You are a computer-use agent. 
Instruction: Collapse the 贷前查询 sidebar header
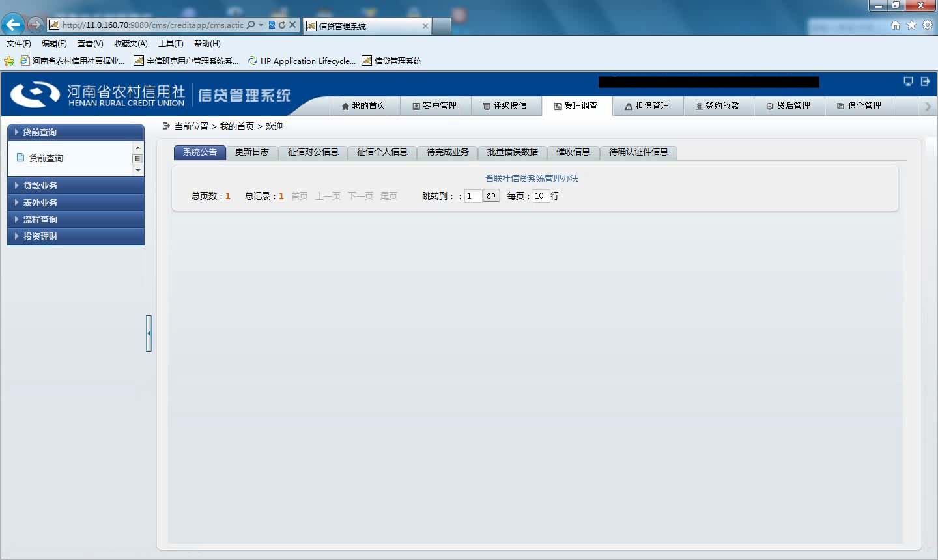pos(76,132)
